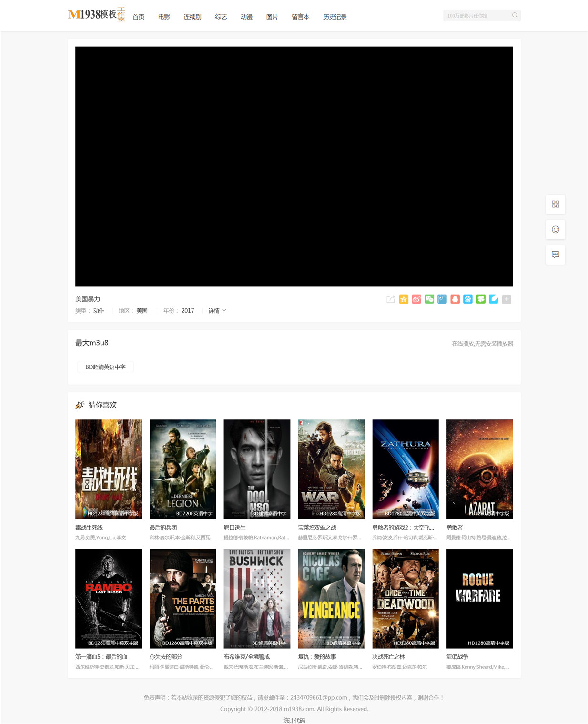The image size is (588, 724).
Task: Open the Zathura movie poster
Action: tap(406, 469)
